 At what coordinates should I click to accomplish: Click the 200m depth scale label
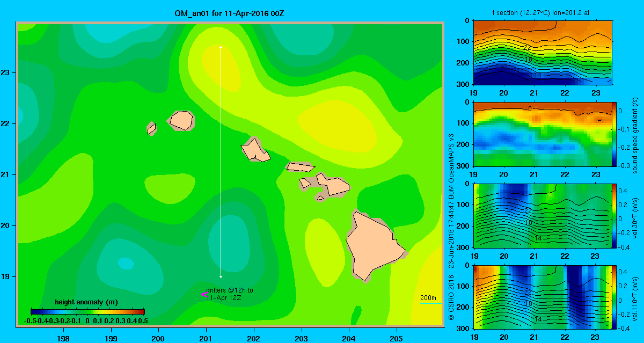[x=428, y=298]
